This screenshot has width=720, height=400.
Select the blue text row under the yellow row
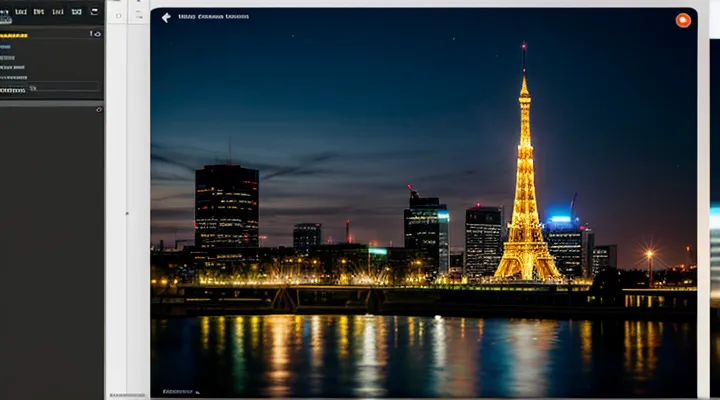[6, 47]
